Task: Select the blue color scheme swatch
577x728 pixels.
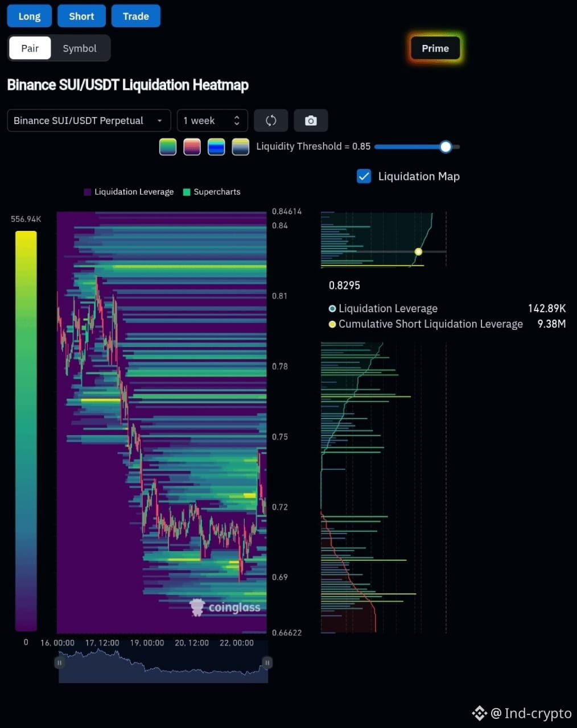Action: [216, 147]
